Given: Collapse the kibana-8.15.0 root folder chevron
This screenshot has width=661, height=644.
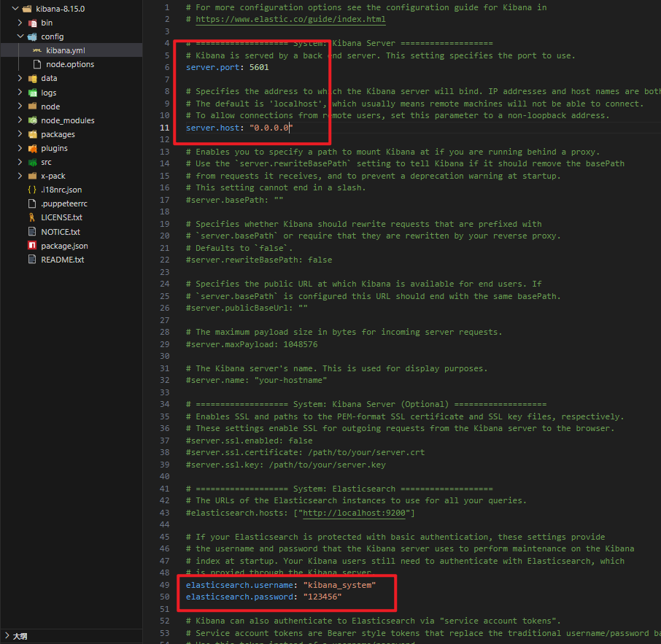Looking at the screenshot, I should 15,9.
